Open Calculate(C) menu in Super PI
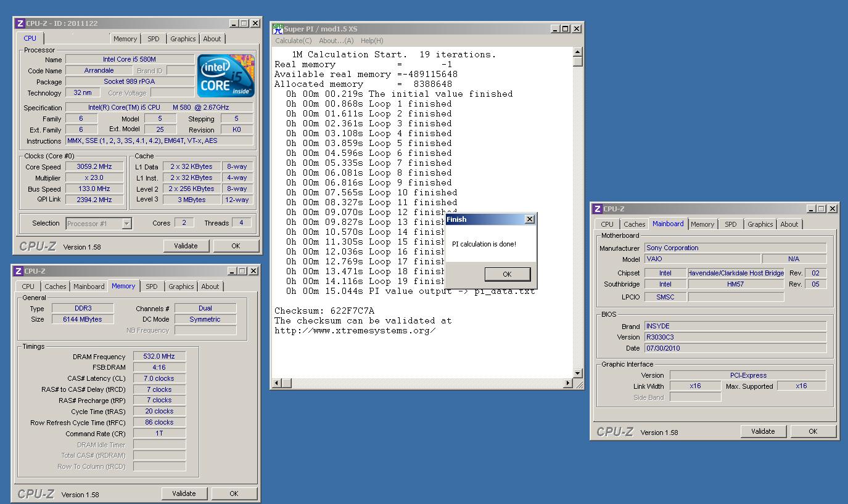The image size is (848, 504). [294, 41]
